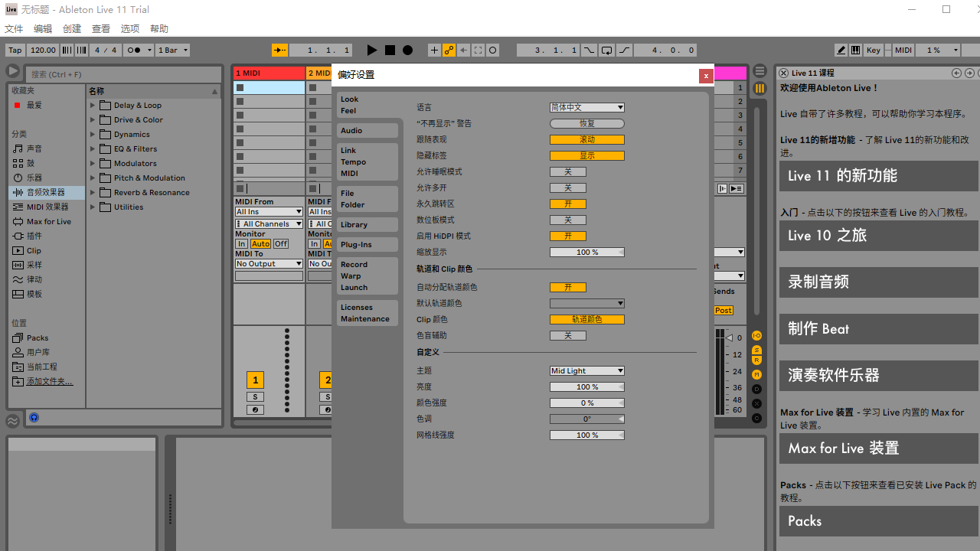Open the 选项 menu
Screen dimensions: 980x551
pos(129,28)
